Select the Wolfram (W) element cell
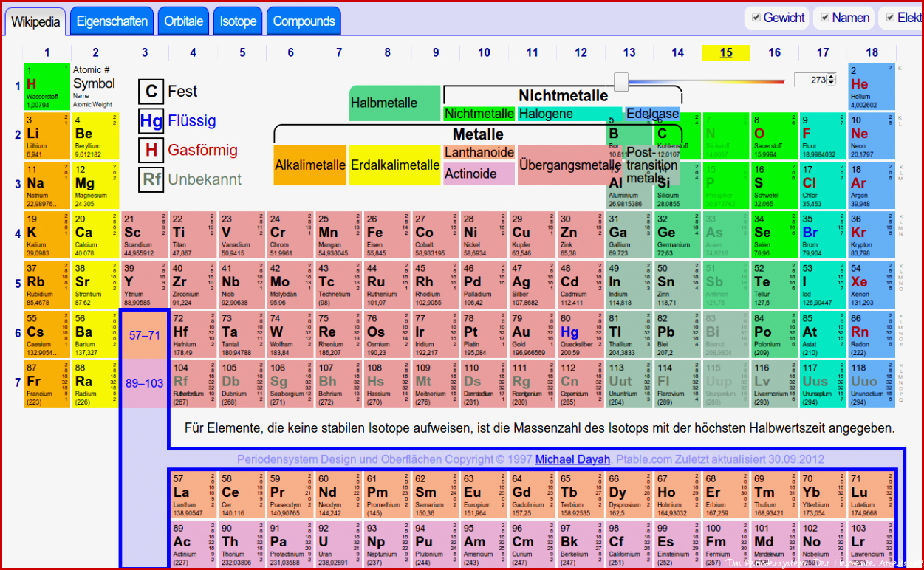This screenshot has width=924, height=570. pos(290,334)
